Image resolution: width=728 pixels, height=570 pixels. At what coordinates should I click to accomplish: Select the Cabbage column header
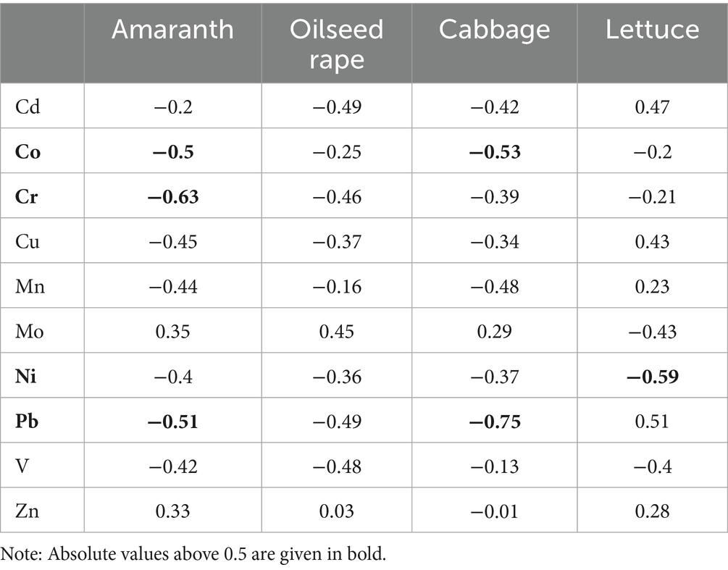click(494, 29)
